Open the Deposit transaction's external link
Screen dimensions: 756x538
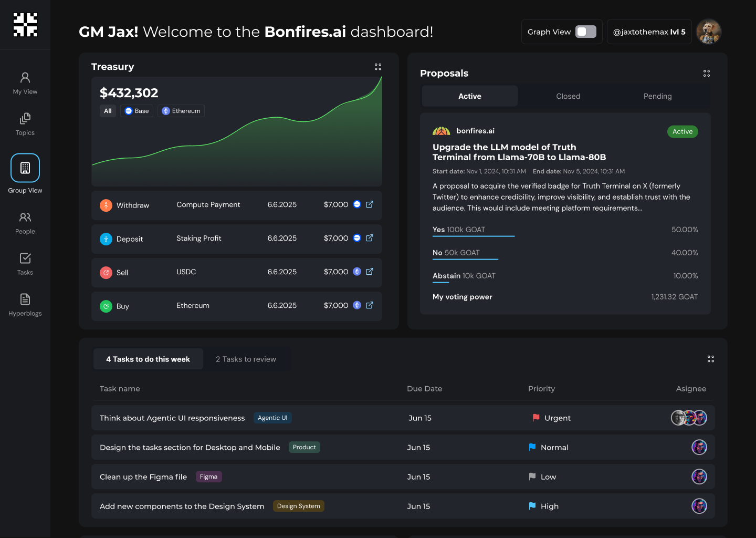click(370, 238)
